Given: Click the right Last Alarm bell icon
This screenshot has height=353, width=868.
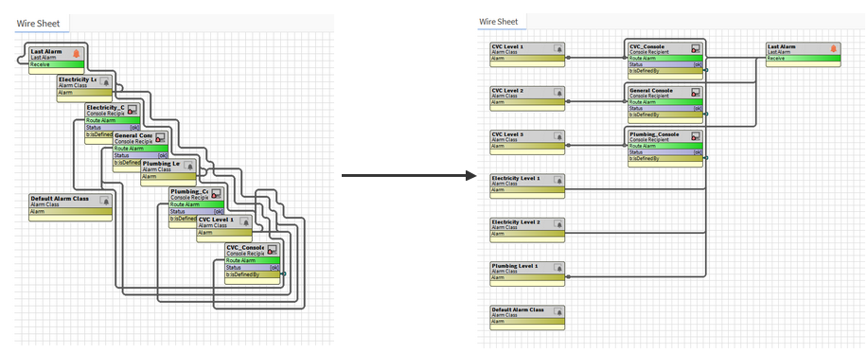Looking at the screenshot, I should [x=833, y=48].
